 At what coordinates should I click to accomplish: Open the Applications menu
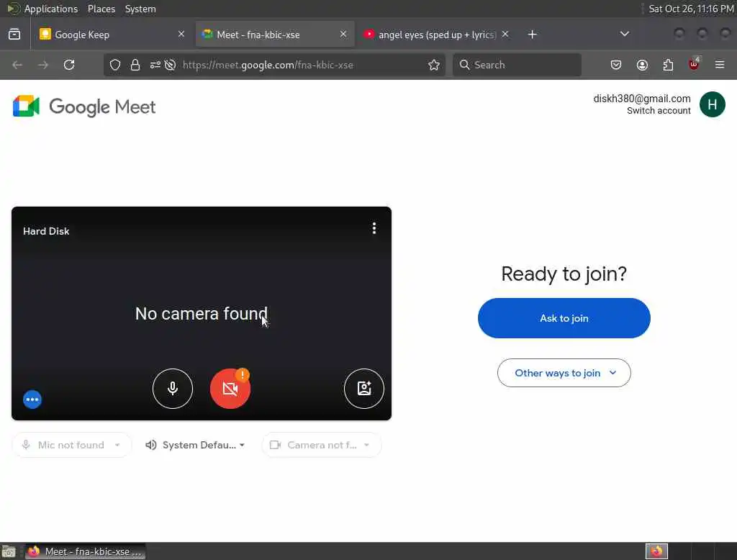point(51,9)
